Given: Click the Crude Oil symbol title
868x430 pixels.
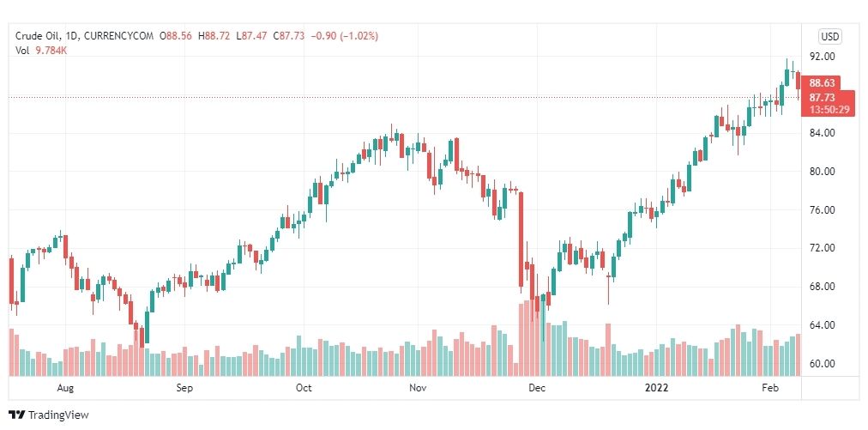Looking at the screenshot, I should tap(38, 36).
